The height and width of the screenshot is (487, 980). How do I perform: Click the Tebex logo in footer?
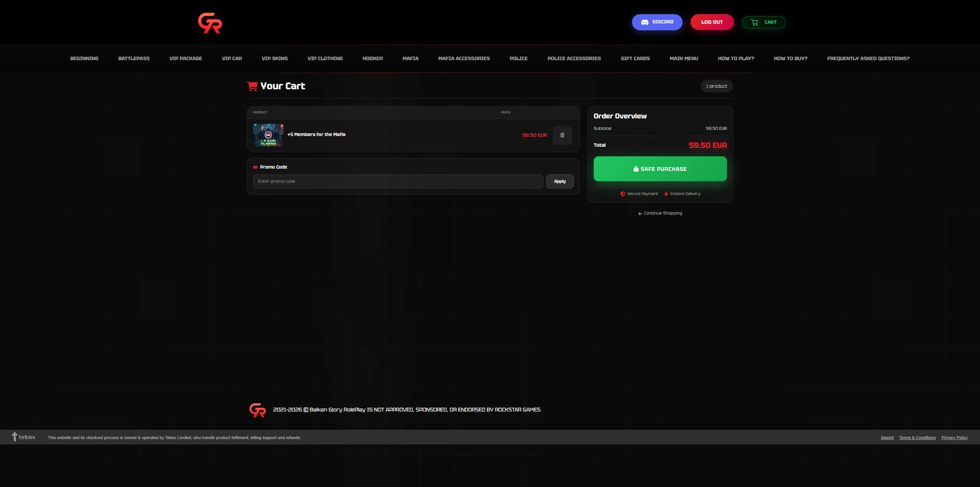point(24,437)
